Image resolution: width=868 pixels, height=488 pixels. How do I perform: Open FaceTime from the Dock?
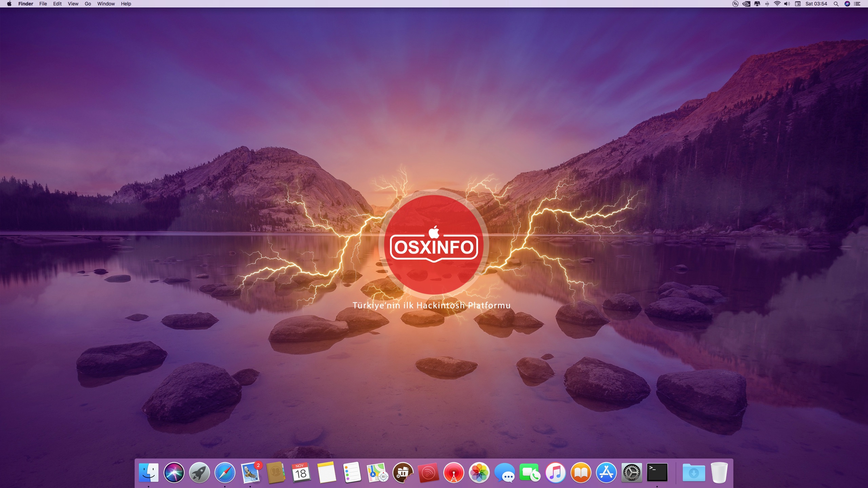pos(530,472)
